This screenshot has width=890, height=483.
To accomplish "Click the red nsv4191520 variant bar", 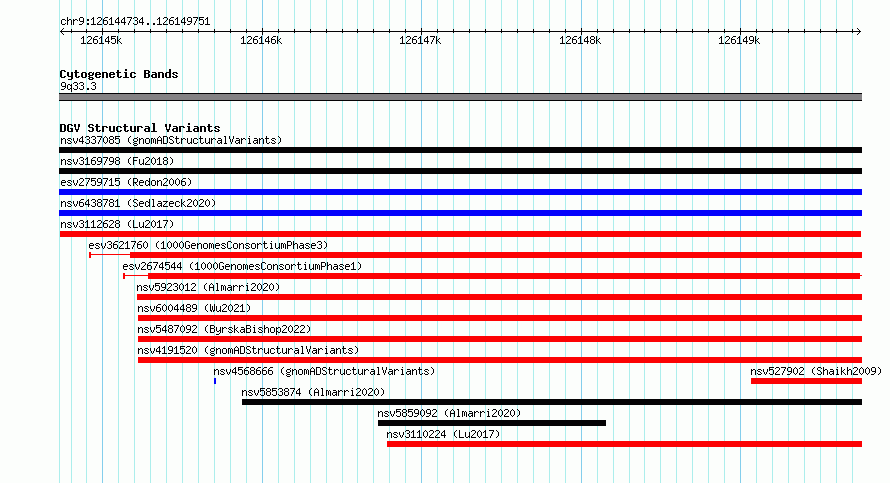I will point(500,360).
